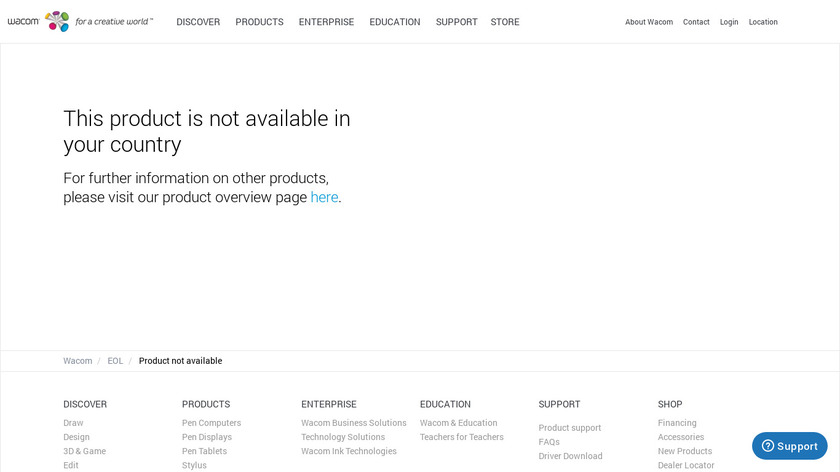Click the SHOP footer heading
This screenshot has height=472, width=840.
tap(670, 404)
